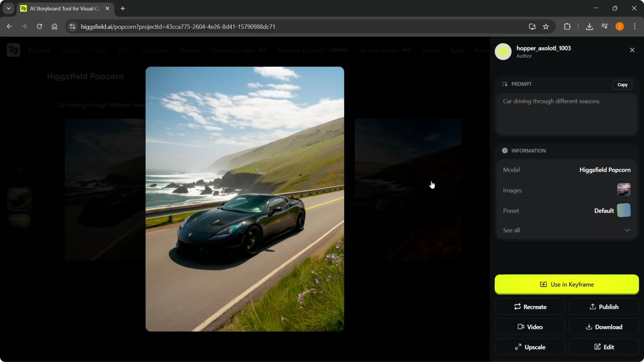Select the Cinema Studio v1.5 menu item
644x362 pixels.
coord(232,50)
